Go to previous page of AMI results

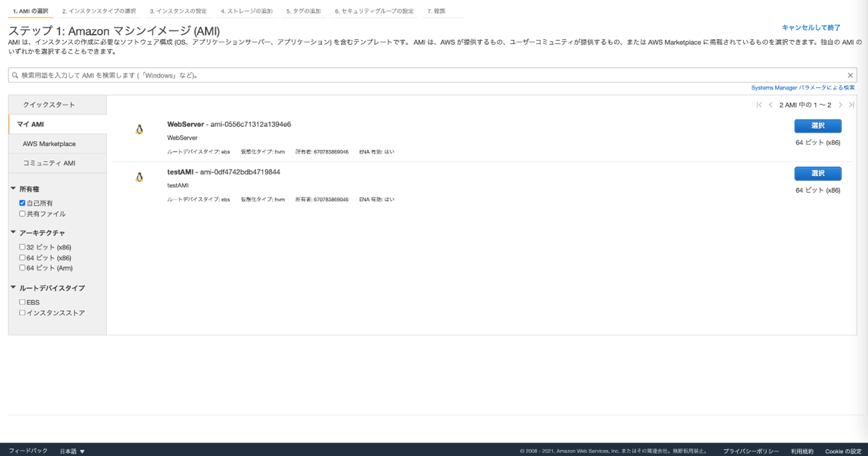pos(770,105)
